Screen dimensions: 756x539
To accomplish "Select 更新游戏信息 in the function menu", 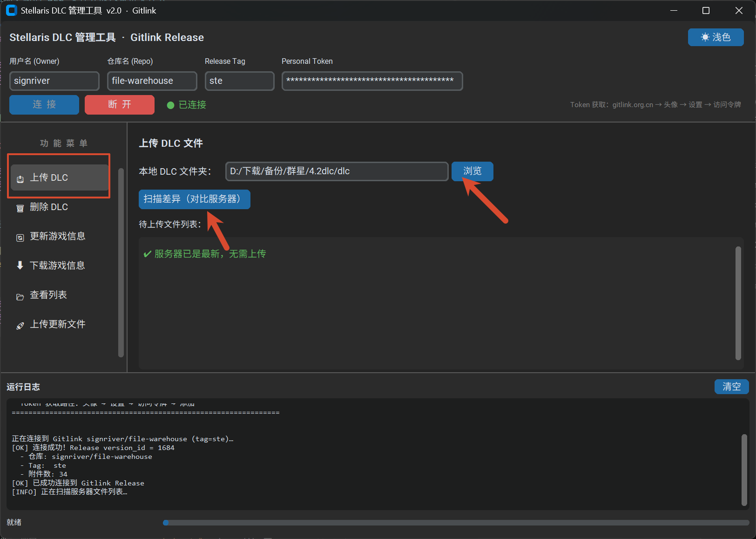I will coord(60,236).
